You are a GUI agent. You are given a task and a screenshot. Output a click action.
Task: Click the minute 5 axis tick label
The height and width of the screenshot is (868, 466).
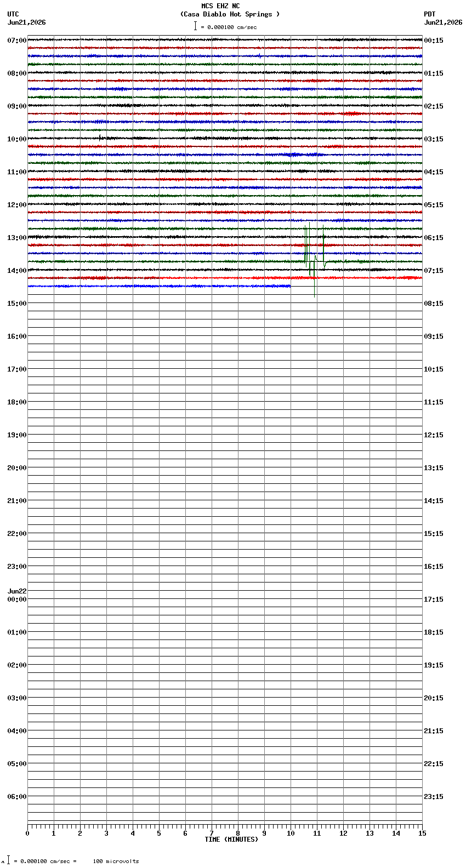pyautogui.click(x=159, y=833)
